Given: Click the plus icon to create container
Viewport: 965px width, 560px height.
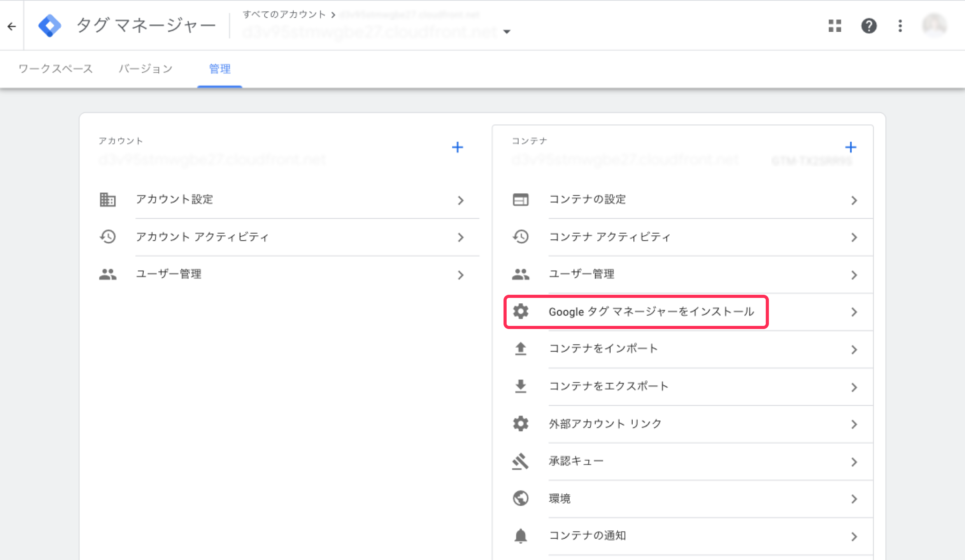Looking at the screenshot, I should pyautogui.click(x=851, y=147).
